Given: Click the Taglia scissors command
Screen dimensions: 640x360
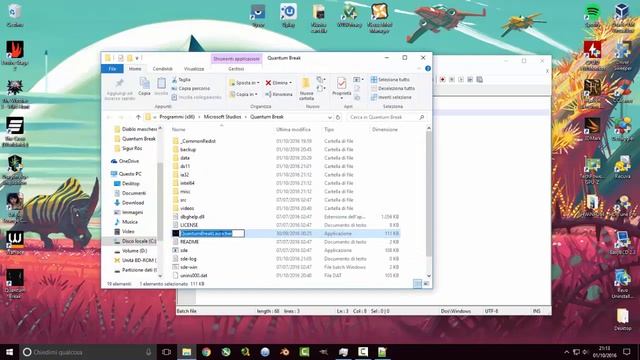Looking at the screenshot, I should [x=181, y=80].
